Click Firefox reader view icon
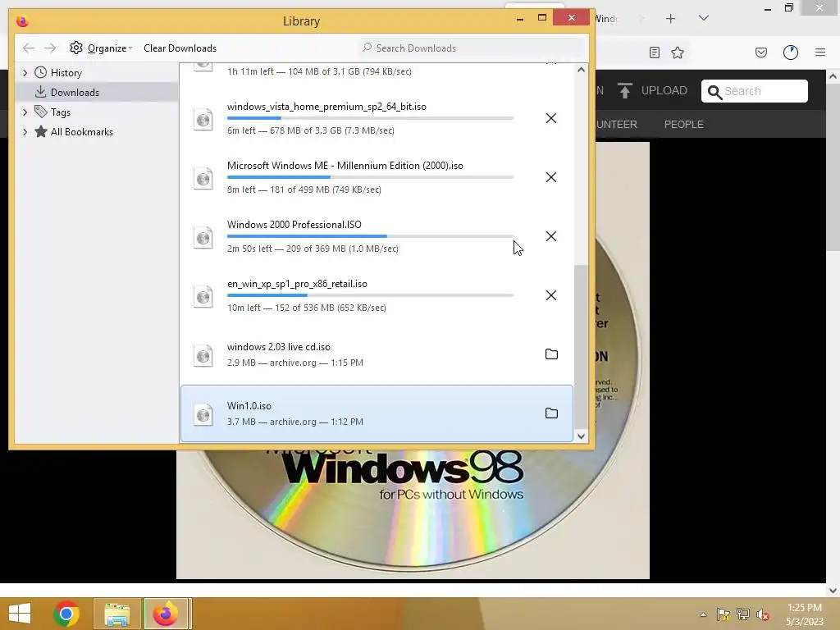The image size is (840, 630). click(x=654, y=52)
